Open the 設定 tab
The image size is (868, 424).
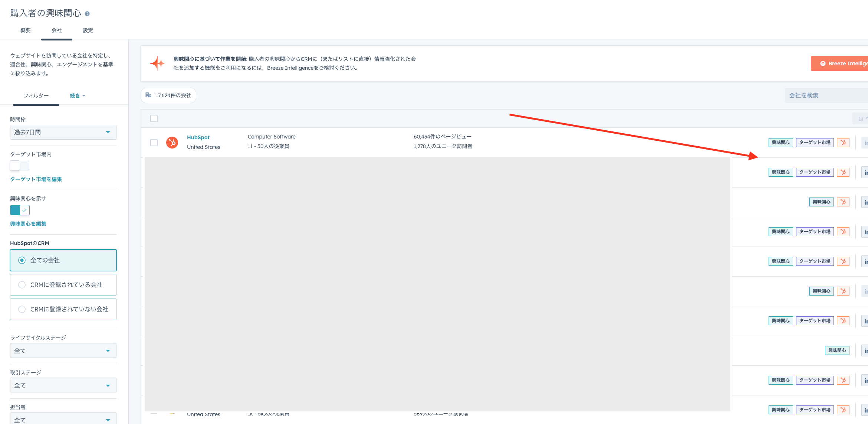pos(88,30)
